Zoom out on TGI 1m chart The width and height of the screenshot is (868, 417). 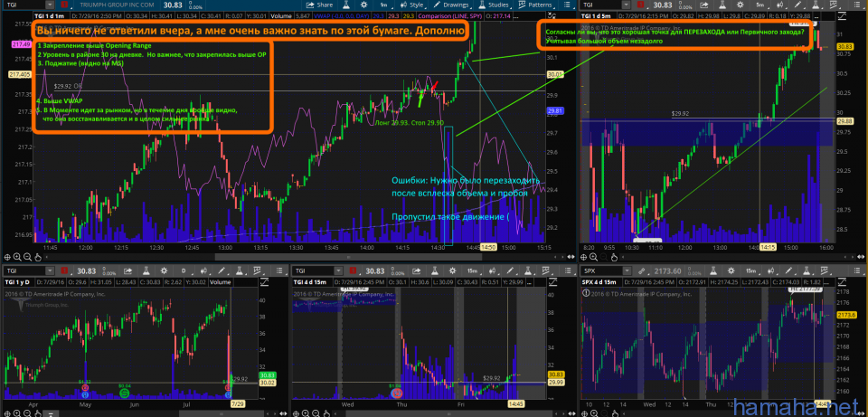tap(27, 257)
